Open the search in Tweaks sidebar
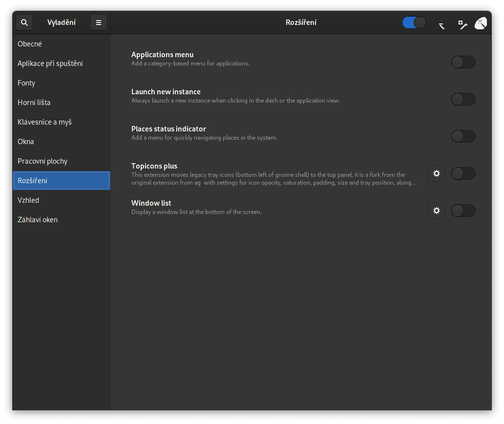This screenshot has height=424, width=504. [24, 22]
